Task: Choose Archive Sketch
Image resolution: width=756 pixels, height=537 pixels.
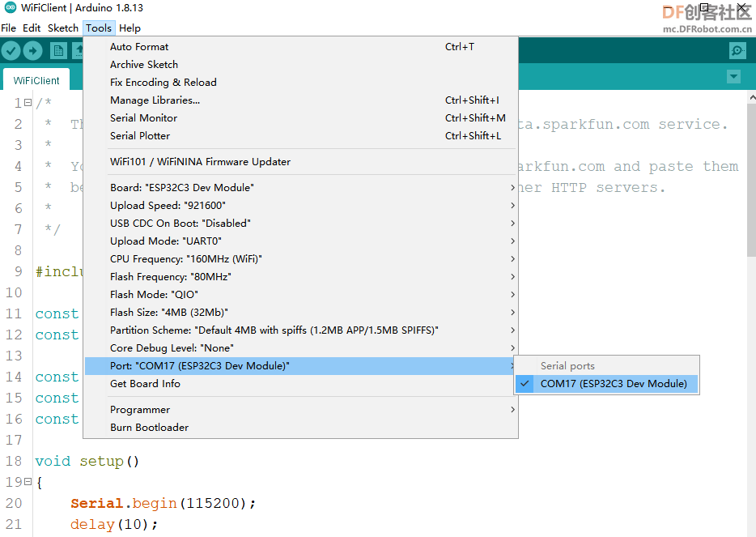Action: point(300,65)
